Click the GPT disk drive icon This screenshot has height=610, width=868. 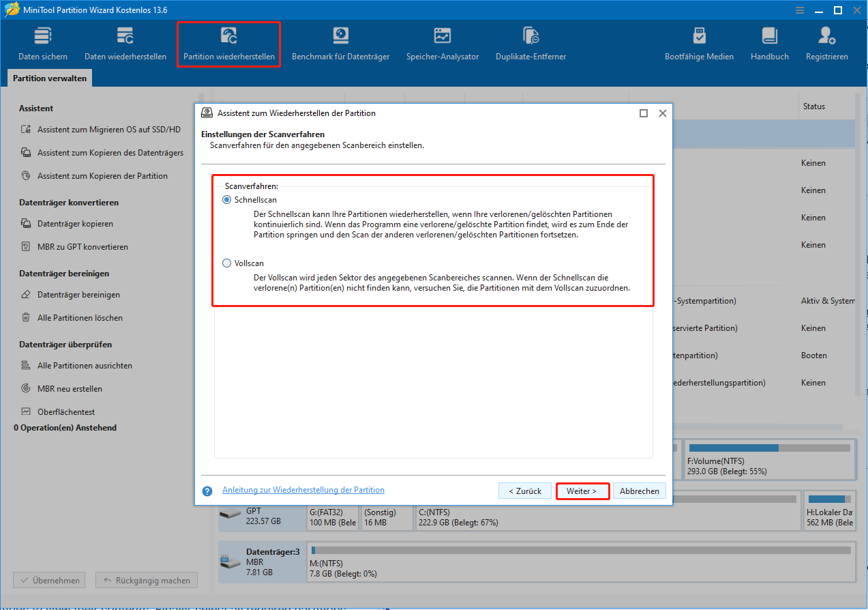(x=230, y=512)
